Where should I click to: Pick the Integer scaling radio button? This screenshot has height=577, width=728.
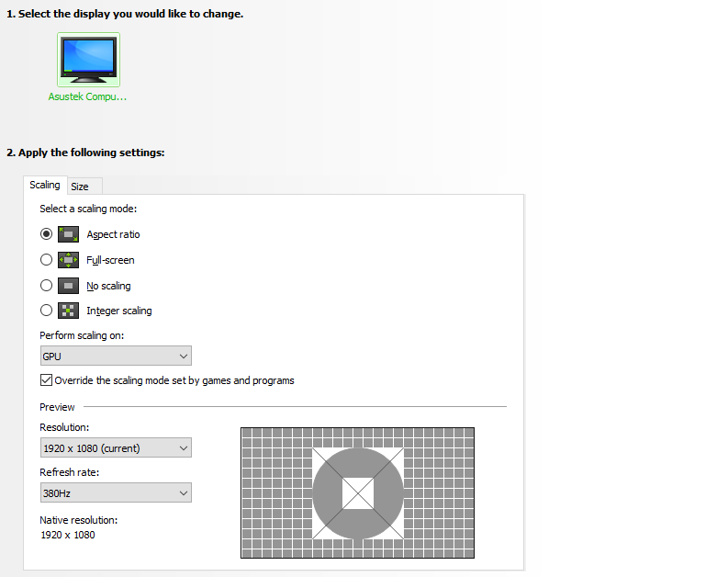(x=47, y=311)
